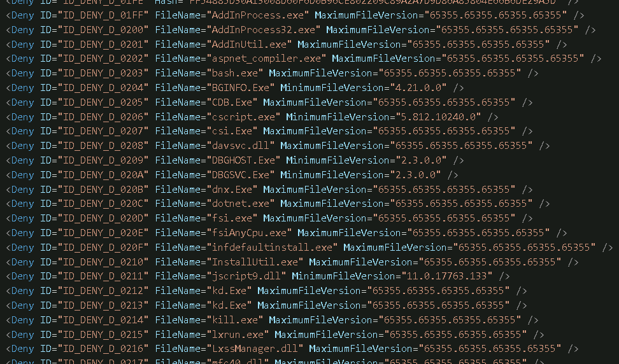The height and width of the screenshot is (364, 619).
Task: Select the 4.21.0.0 minimum version value
Action: click(417, 88)
